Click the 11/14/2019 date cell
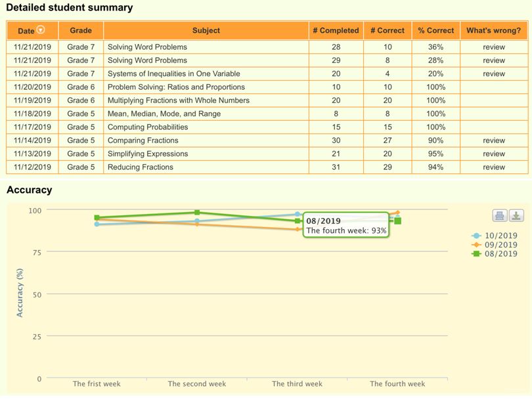Viewport: 532px width, 403px height. pyautogui.click(x=32, y=140)
